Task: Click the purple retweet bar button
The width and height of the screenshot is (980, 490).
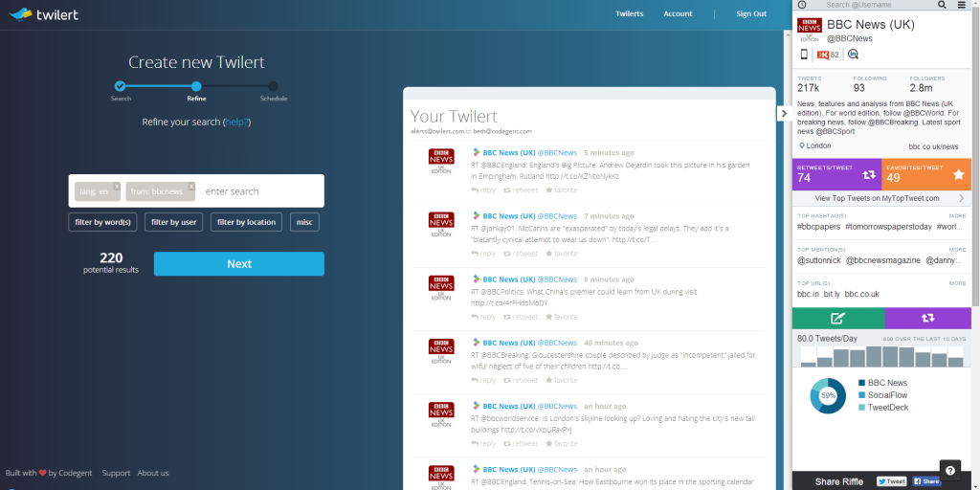Action: click(928, 318)
